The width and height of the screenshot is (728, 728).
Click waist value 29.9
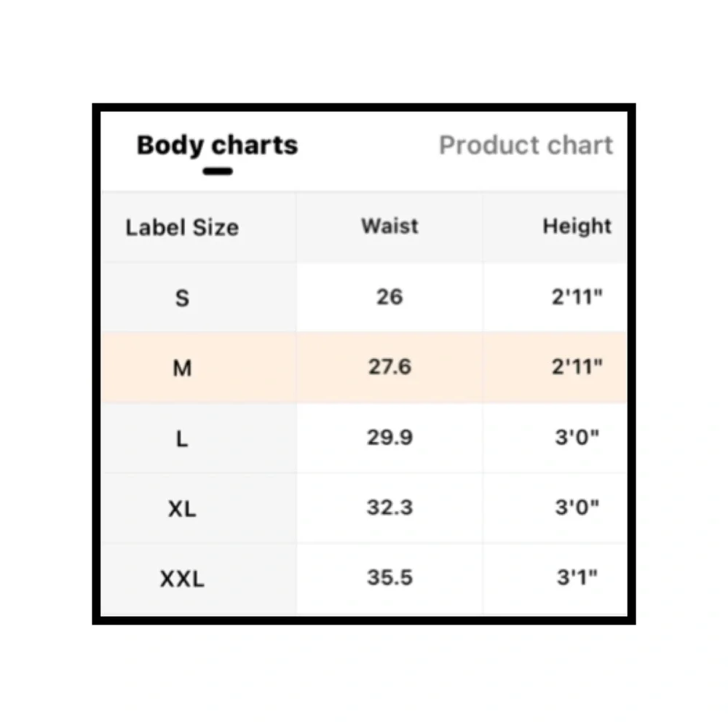pyautogui.click(x=389, y=437)
